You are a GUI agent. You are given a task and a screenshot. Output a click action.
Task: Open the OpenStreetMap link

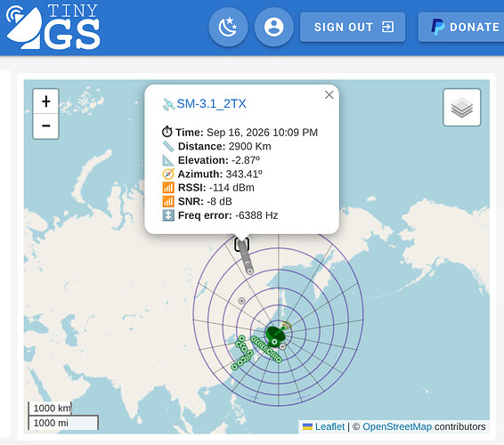[x=397, y=426]
